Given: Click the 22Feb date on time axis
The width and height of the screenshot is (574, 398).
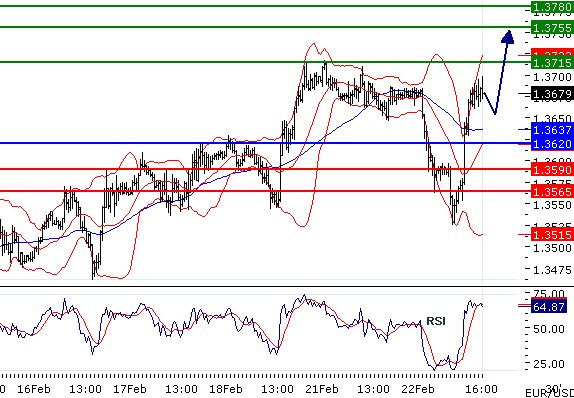Looking at the screenshot, I should pyautogui.click(x=417, y=389).
